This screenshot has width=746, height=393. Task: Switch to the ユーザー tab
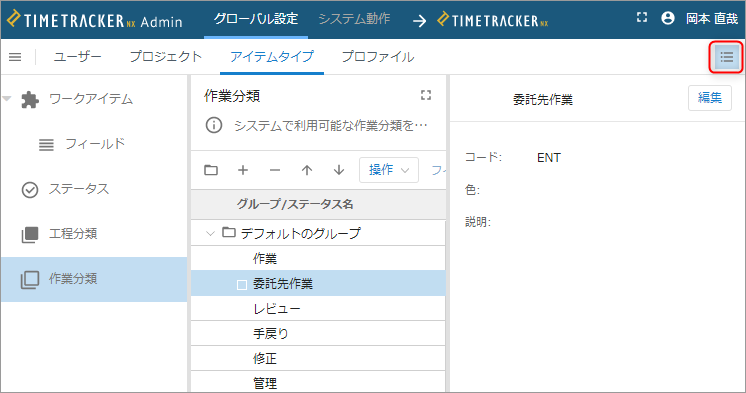78,57
